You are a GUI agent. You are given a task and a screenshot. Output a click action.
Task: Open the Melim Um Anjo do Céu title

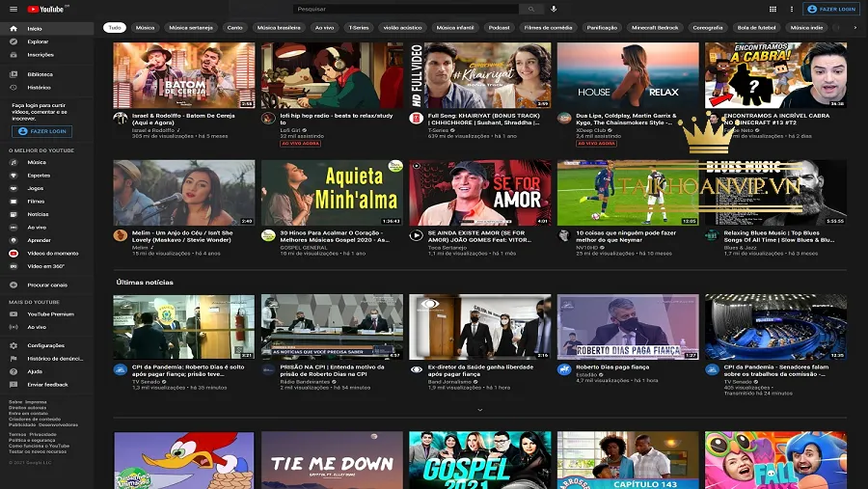pos(182,236)
